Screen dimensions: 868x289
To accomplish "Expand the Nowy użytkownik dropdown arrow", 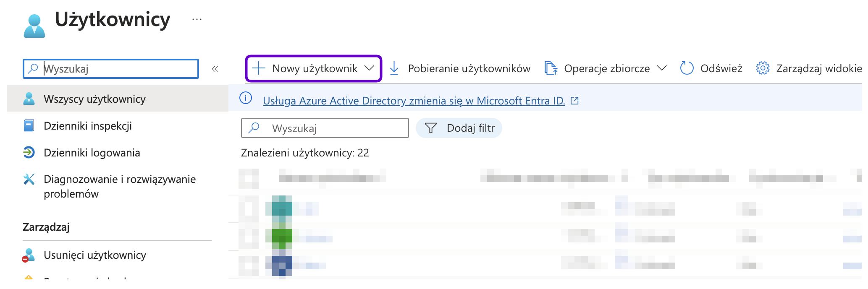I will pyautogui.click(x=369, y=68).
